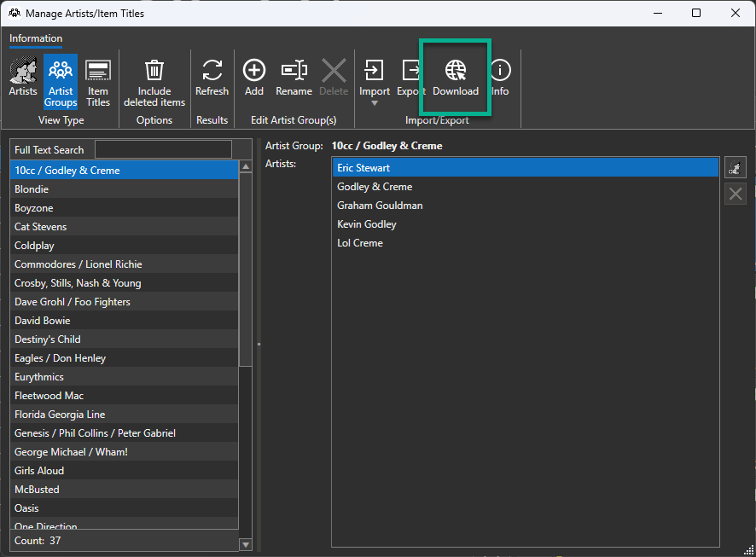
Task: Select Crosby, Stills, Nash & Young
Action: click(x=124, y=283)
